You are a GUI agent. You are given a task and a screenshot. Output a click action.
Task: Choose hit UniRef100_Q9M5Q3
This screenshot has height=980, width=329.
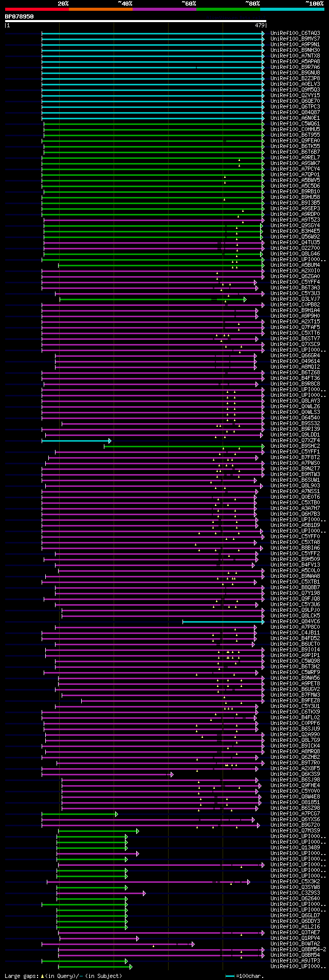pos(295,90)
